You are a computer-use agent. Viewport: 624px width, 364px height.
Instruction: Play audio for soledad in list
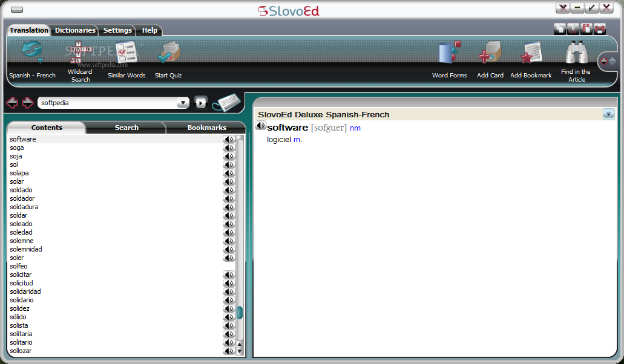[x=229, y=232]
